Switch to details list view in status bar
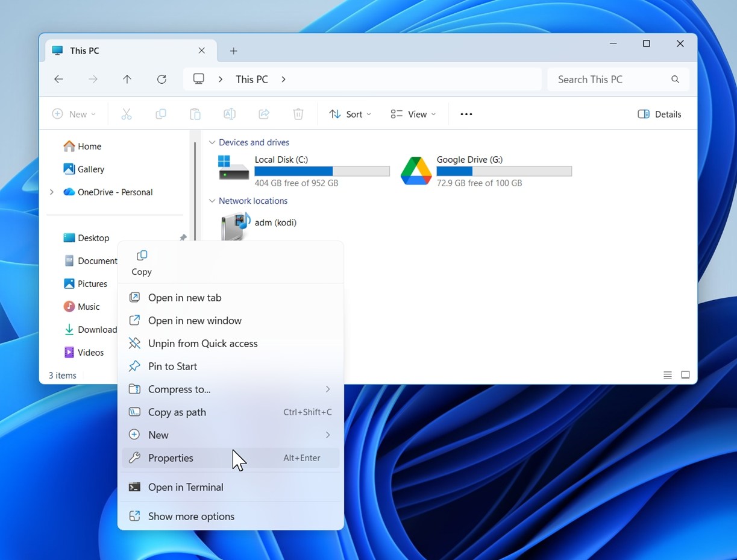This screenshot has height=560, width=737. [668, 375]
